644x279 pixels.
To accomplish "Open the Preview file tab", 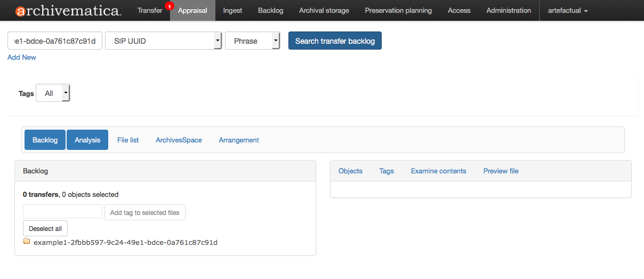I will (x=501, y=171).
